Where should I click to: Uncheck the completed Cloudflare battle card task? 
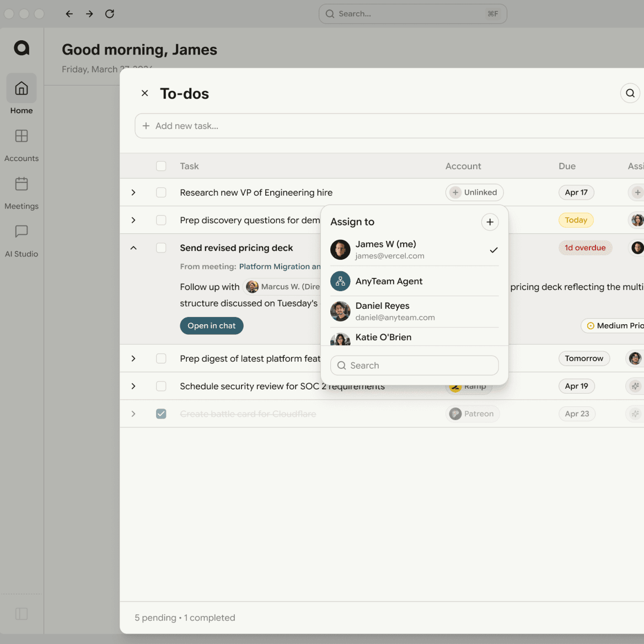[x=161, y=414]
